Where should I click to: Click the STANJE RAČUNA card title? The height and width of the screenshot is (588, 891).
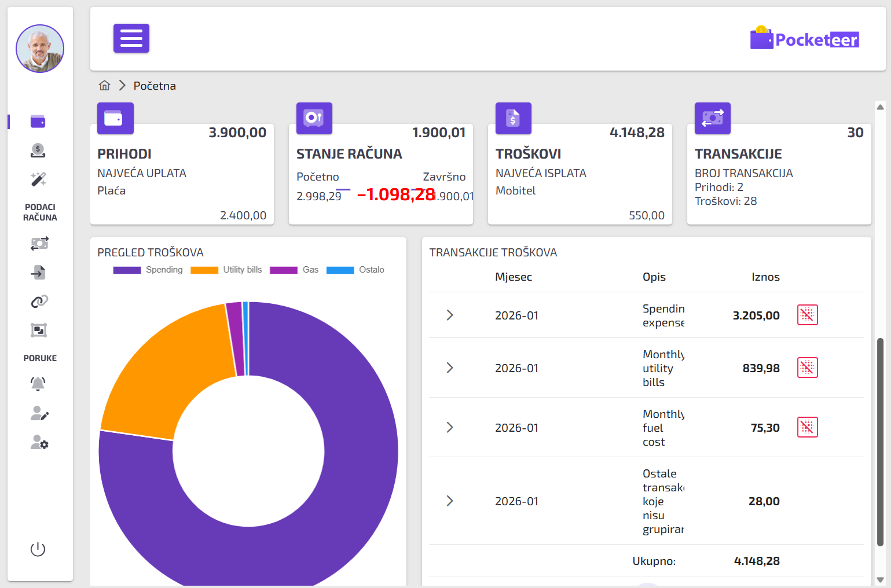[x=349, y=154]
